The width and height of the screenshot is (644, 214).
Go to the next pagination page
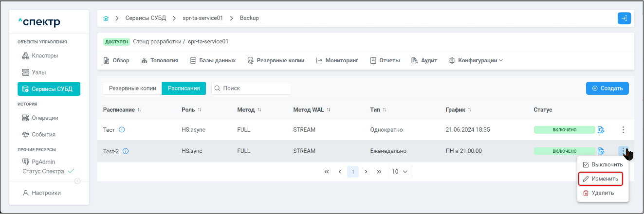click(366, 172)
